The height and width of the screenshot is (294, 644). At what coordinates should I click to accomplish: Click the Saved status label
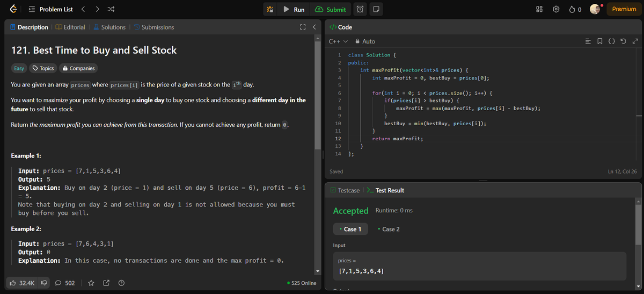(336, 171)
